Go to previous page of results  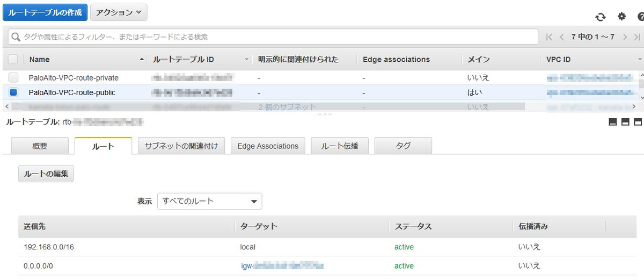[561, 37]
